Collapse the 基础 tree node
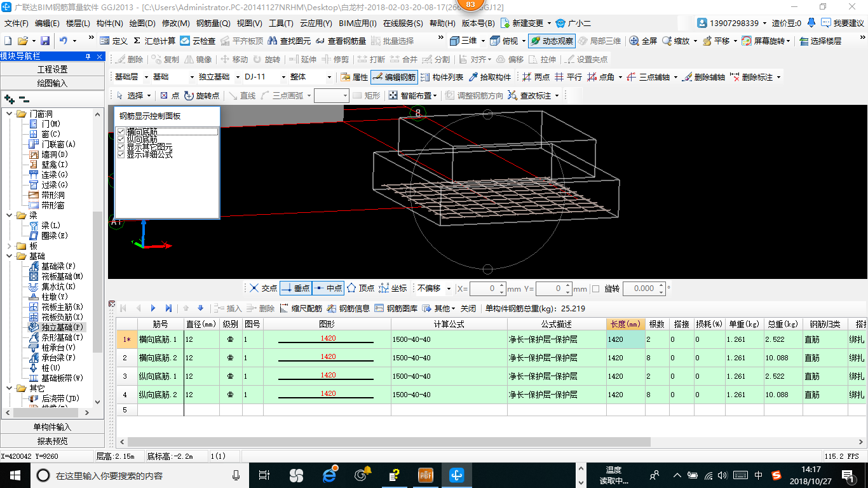The image size is (868, 488). coord(9,256)
